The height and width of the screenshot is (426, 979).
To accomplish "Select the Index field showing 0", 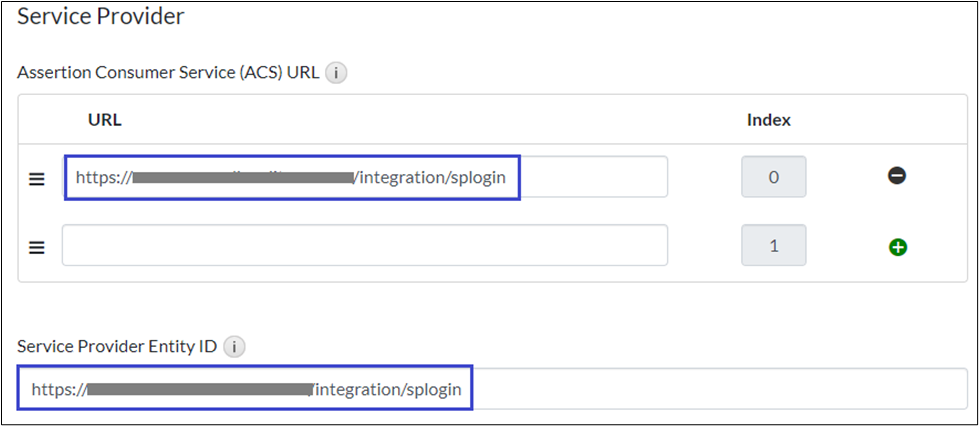I will coord(773,177).
